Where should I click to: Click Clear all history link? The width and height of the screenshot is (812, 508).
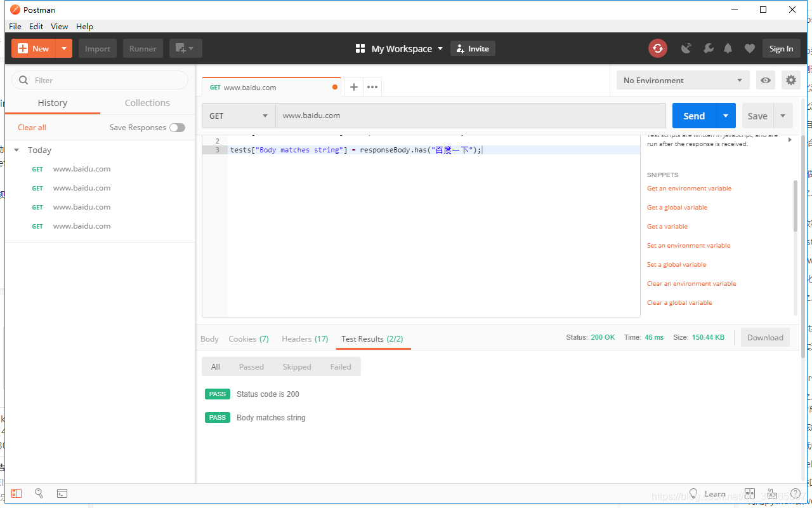(x=32, y=128)
